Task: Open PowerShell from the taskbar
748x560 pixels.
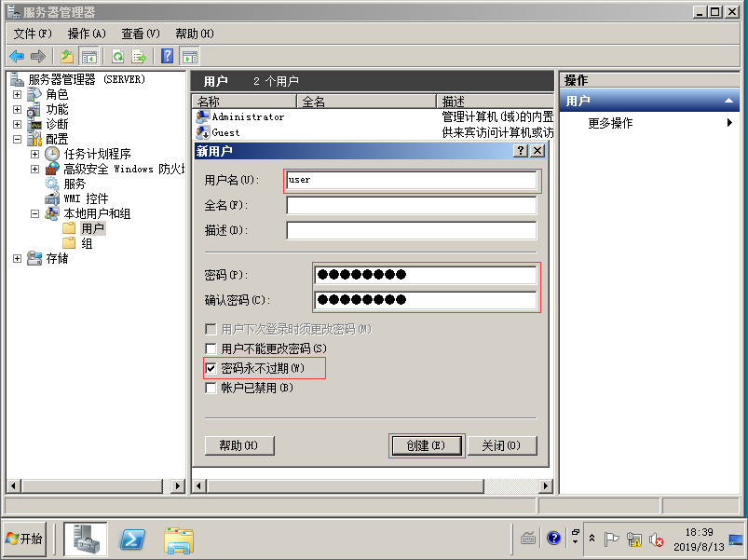Action: click(x=134, y=539)
